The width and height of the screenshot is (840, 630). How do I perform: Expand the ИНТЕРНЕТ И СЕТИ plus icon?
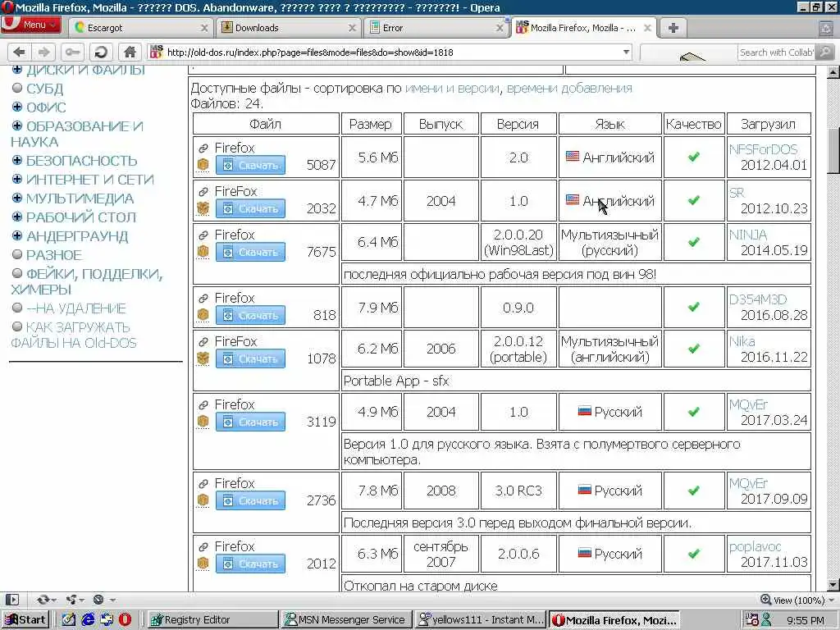click(x=17, y=179)
